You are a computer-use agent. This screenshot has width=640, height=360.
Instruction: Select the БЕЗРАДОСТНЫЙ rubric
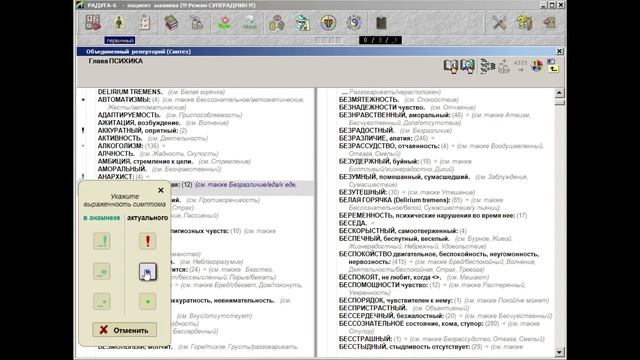(367, 131)
